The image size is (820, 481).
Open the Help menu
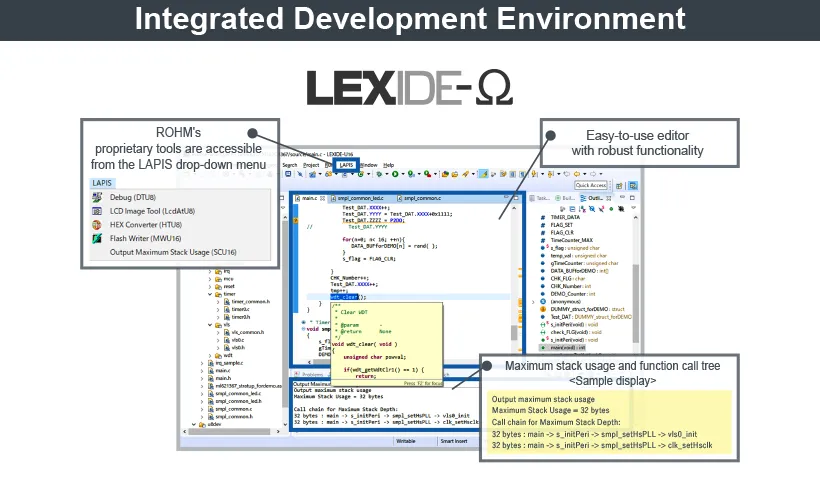(x=389, y=165)
